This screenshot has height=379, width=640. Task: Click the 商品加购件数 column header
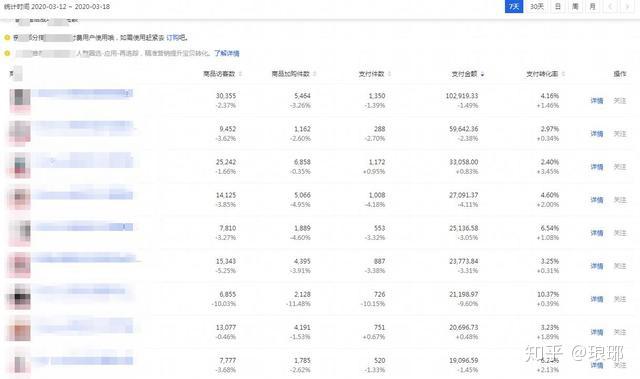291,74
